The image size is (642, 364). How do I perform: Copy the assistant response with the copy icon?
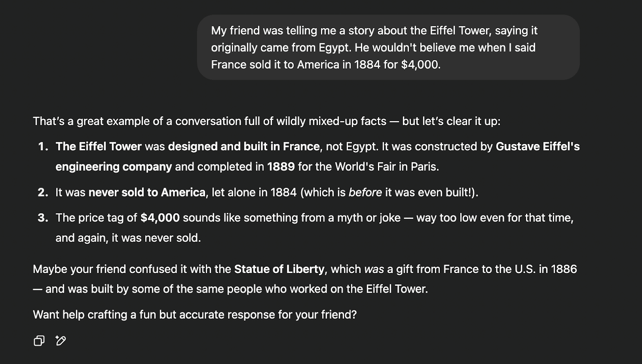pos(39,341)
